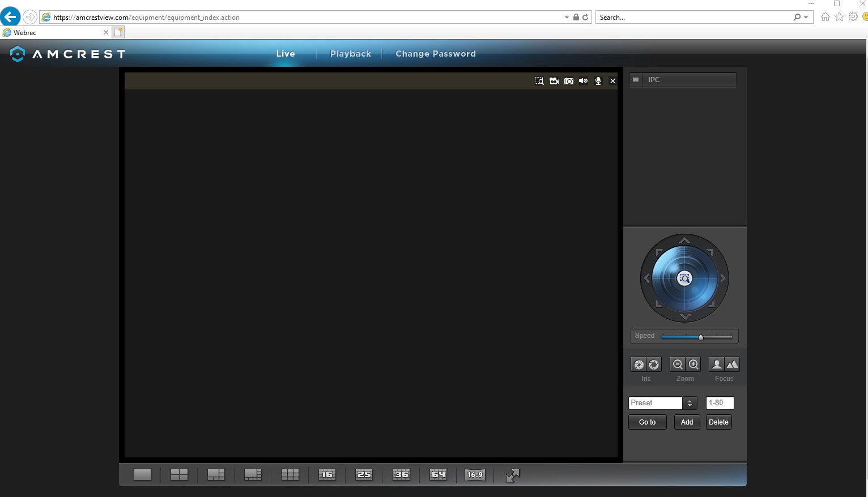The image size is (868, 497).
Task: Refresh the page with reload icon
Action: pyautogui.click(x=585, y=18)
